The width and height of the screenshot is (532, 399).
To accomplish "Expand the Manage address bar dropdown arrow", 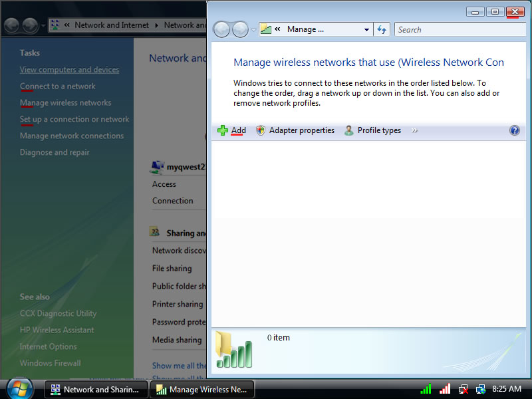I will (x=366, y=30).
